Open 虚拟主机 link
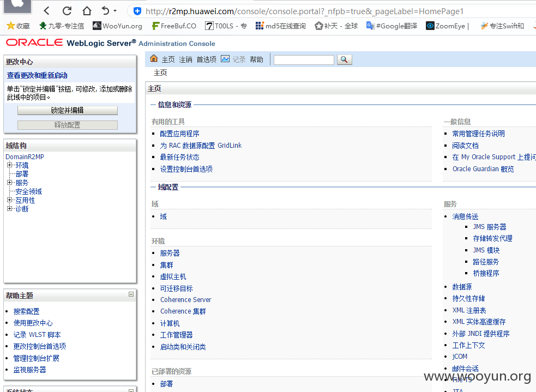This screenshot has width=536, height=392. point(173,276)
